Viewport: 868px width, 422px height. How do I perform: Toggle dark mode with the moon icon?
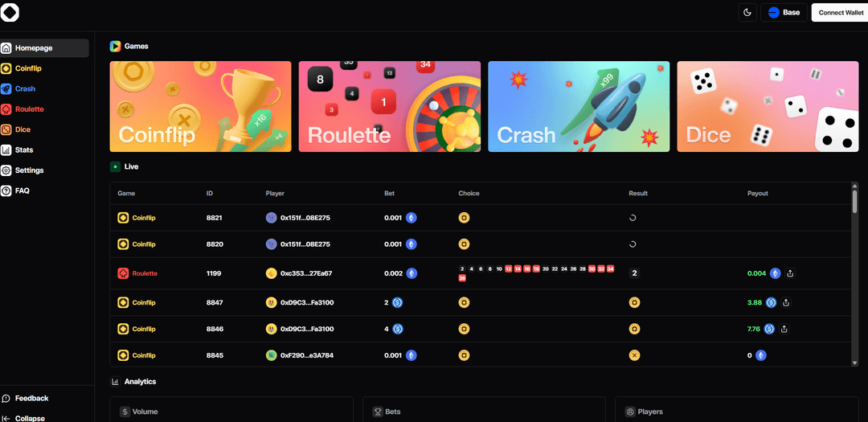[x=747, y=12]
